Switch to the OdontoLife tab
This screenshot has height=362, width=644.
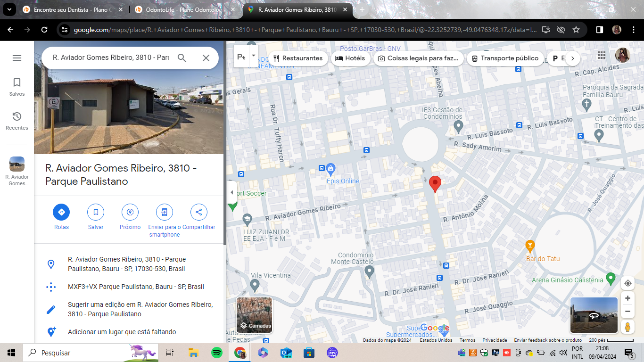pos(185,9)
